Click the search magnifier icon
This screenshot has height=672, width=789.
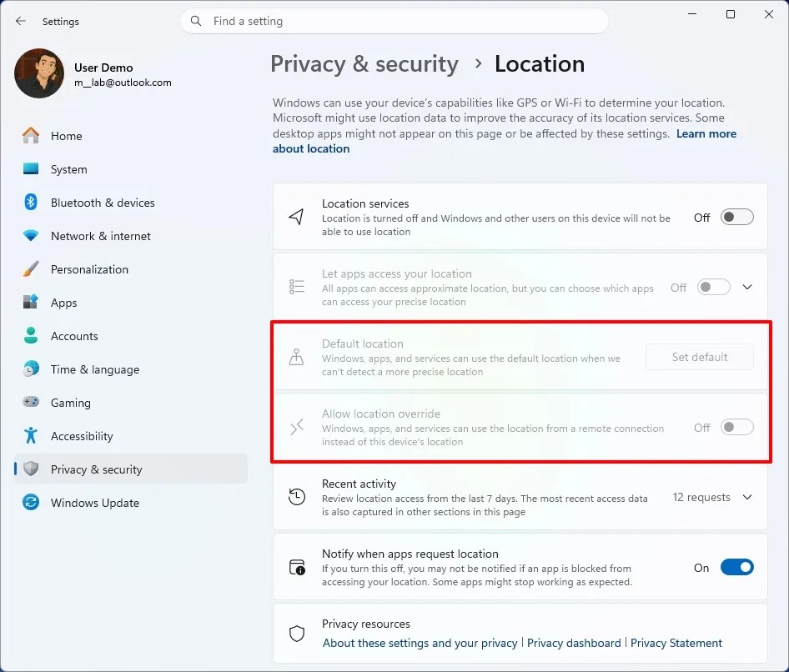196,21
